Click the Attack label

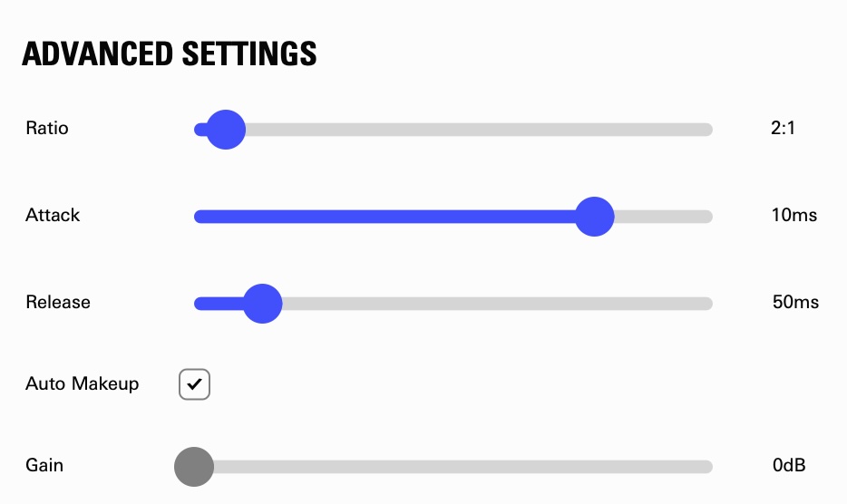click(x=53, y=215)
